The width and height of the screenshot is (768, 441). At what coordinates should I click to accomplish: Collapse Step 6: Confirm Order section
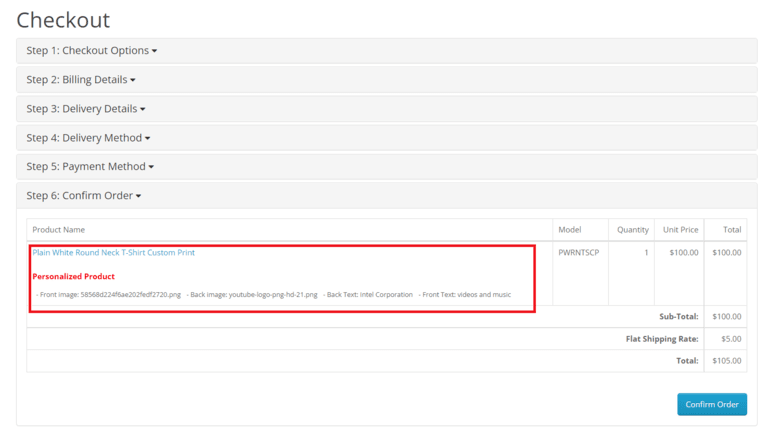pos(83,196)
